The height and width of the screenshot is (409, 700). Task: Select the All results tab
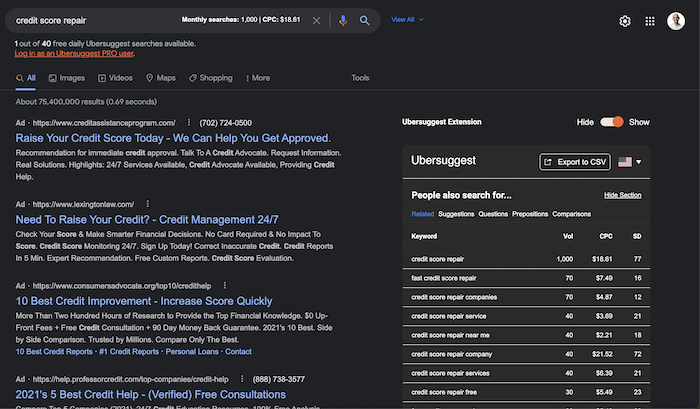point(25,78)
